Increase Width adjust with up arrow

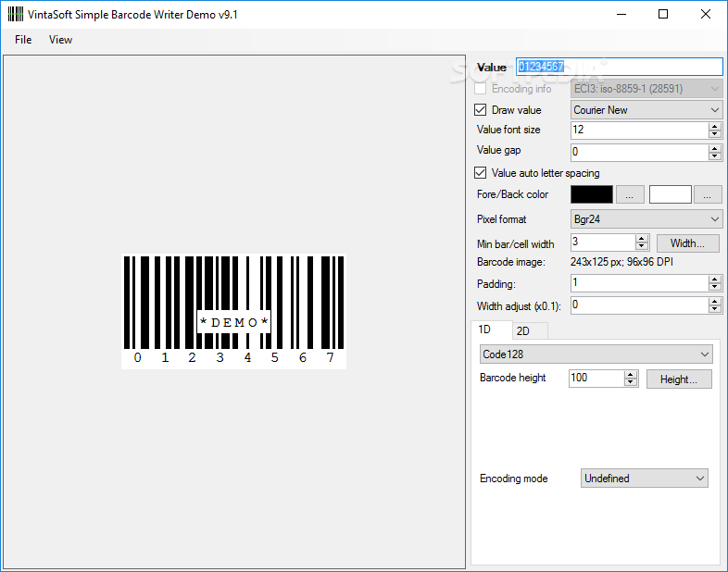click(715, 302)
